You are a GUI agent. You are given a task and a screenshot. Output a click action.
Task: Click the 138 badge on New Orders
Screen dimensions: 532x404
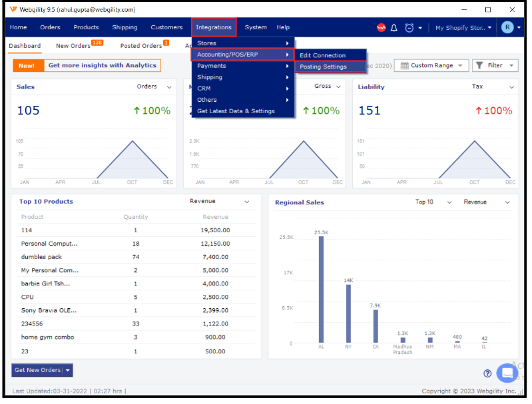coord(97,43)
